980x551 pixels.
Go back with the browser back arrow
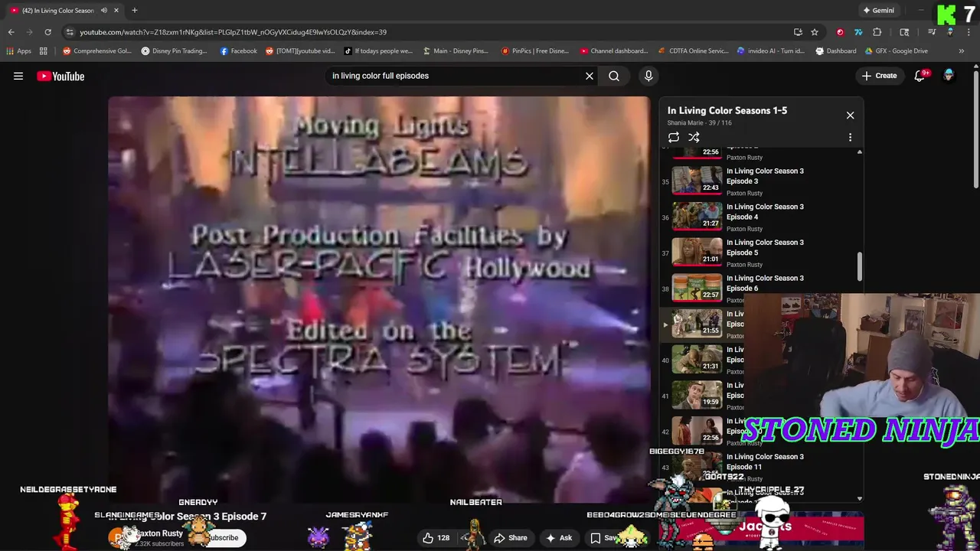[x=11, y=32]
